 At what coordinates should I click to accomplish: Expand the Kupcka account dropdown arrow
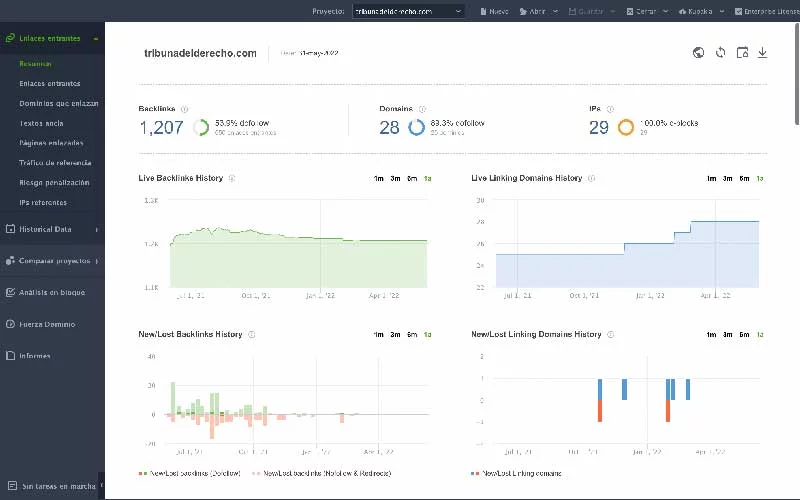722,11
